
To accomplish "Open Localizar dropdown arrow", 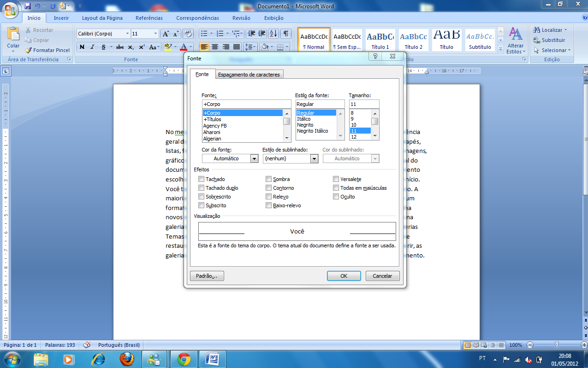I will pyautogui.click(x=565, y=30).
